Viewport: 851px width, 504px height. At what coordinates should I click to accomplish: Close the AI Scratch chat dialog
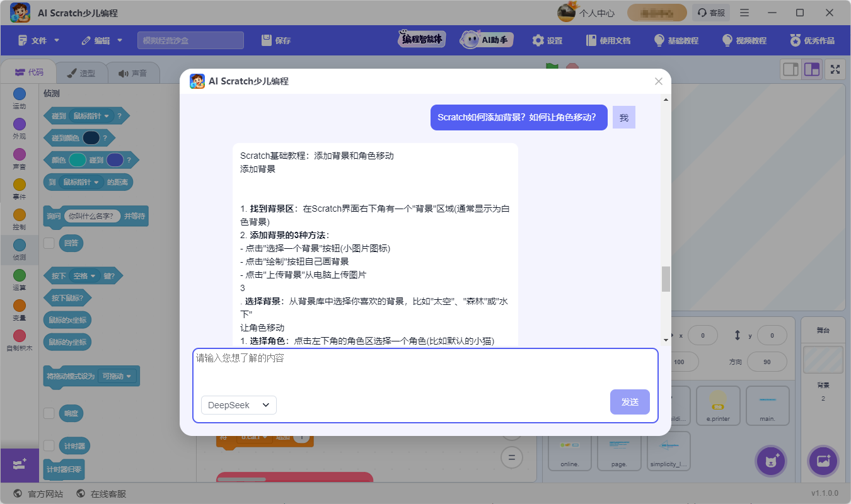click(x=659, y=81)
